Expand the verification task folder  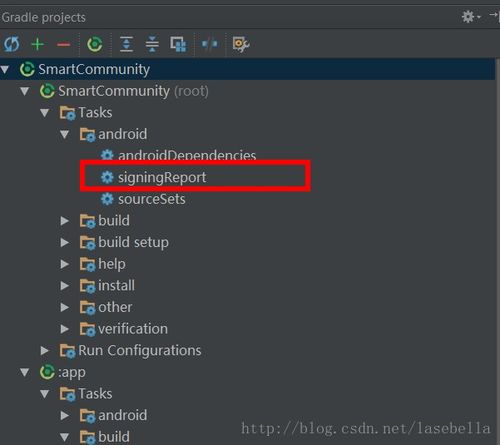pos(65,329)
